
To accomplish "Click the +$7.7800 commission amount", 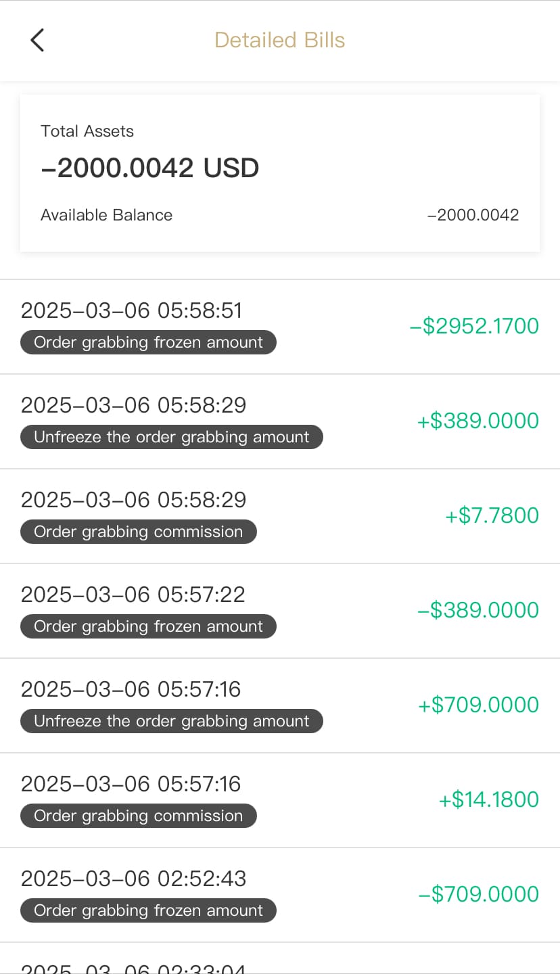I will pos(491,515).
